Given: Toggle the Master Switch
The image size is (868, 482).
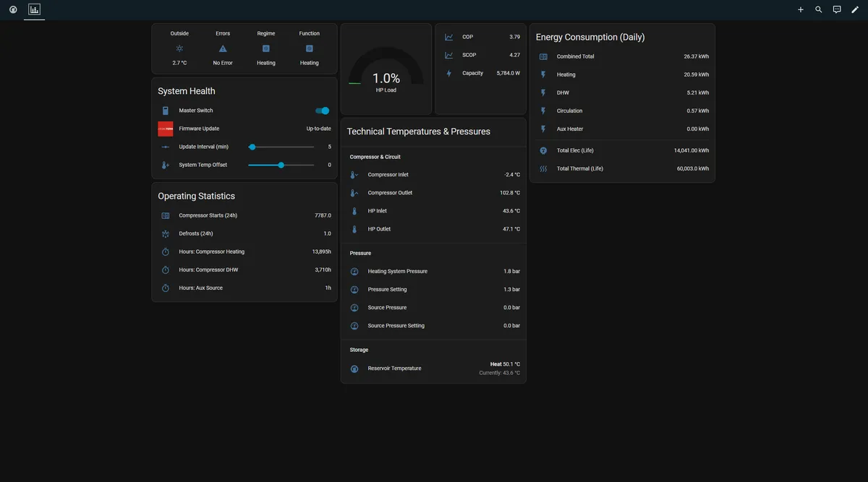Looking at the screenshot, I should 323,111.
